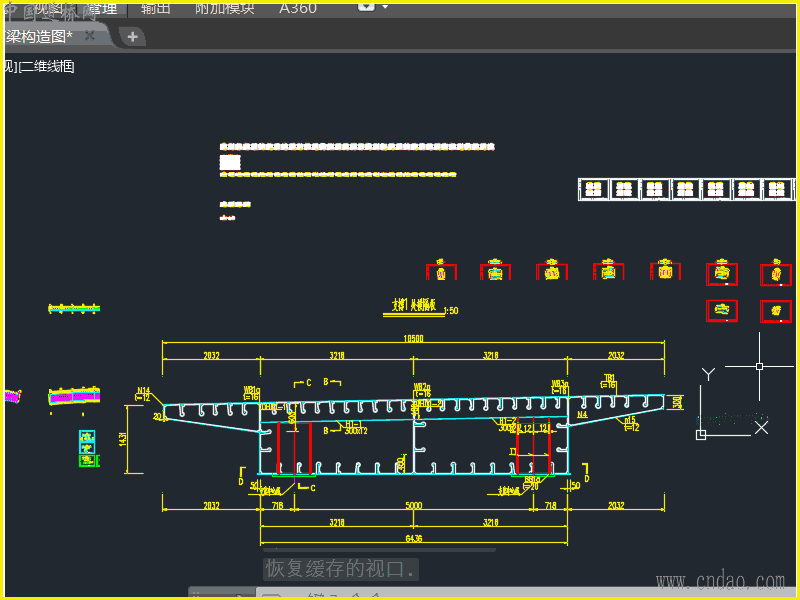Click the ribbon minimize toggle button
Image resolution: width=800 pixels, height=600 pixels.
pyautogui.click(x=366, y=7)
